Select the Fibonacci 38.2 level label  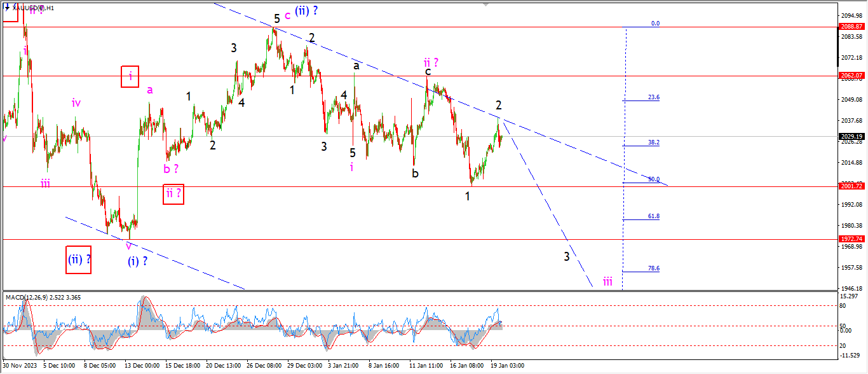653,142
